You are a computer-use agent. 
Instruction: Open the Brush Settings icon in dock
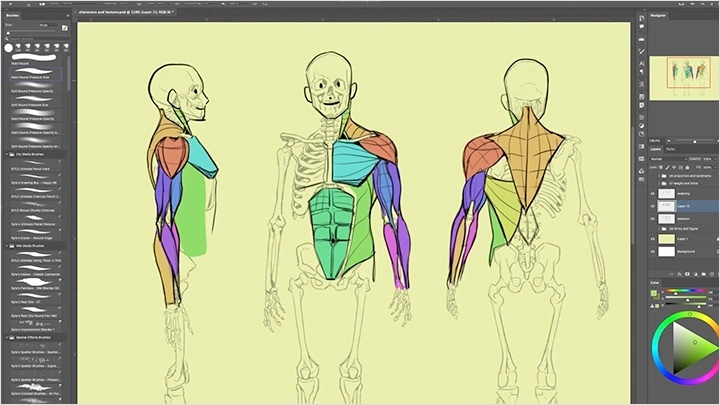pyautogui.click(x=641, y=51)
